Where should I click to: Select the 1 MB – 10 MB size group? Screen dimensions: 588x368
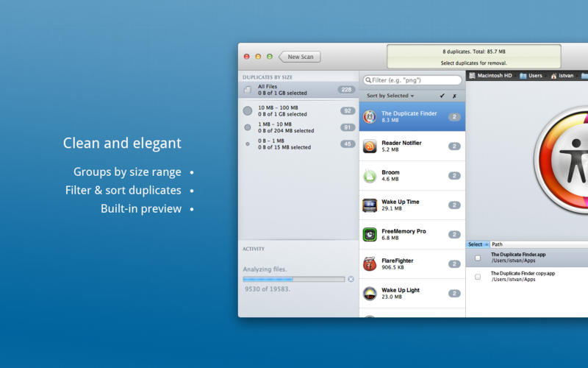click(298, 127)
